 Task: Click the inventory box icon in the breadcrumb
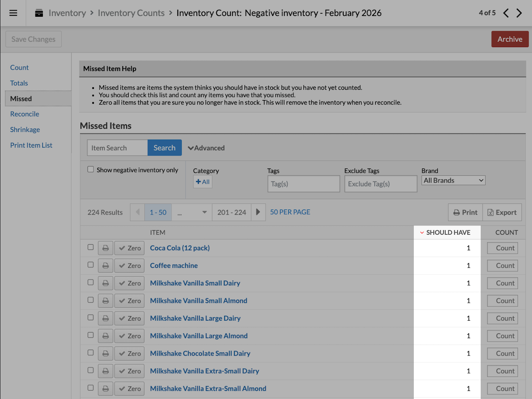point(38,13)
